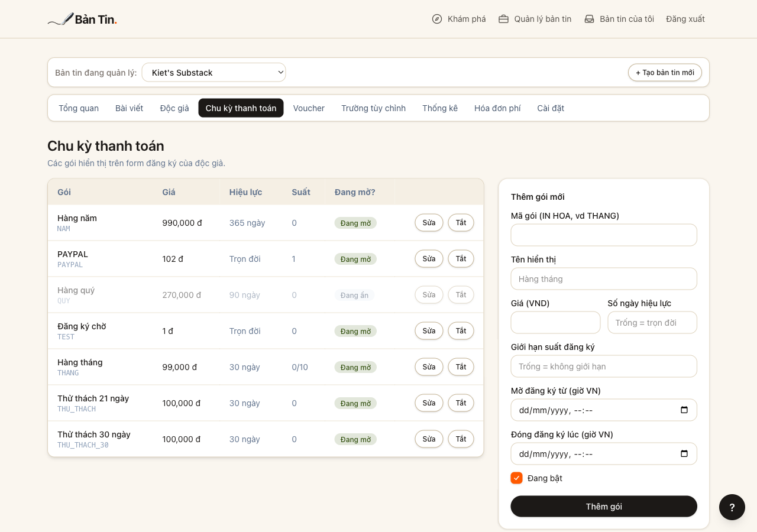This screenshot has height=532, width=757.
Task: Edit the Thử thách 21 ngày plan
Action: tap(429, 403)
